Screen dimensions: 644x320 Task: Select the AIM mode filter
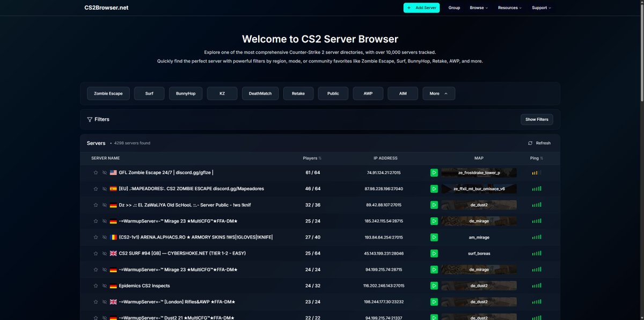[x=403, y=93]
